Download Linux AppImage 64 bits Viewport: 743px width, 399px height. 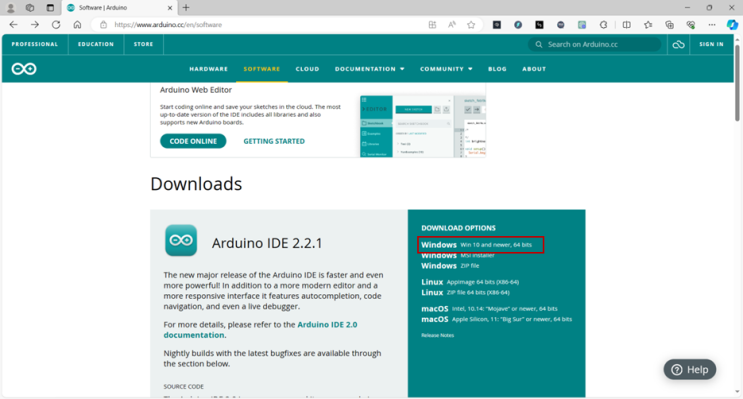(x=470, y=282)
